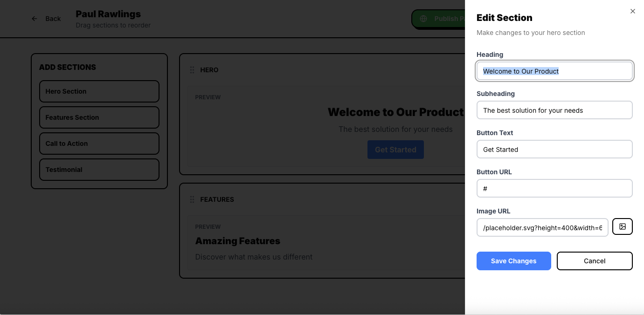Add a Hero Section
Screen dimensions: 644x315
(x=99, y=91)
